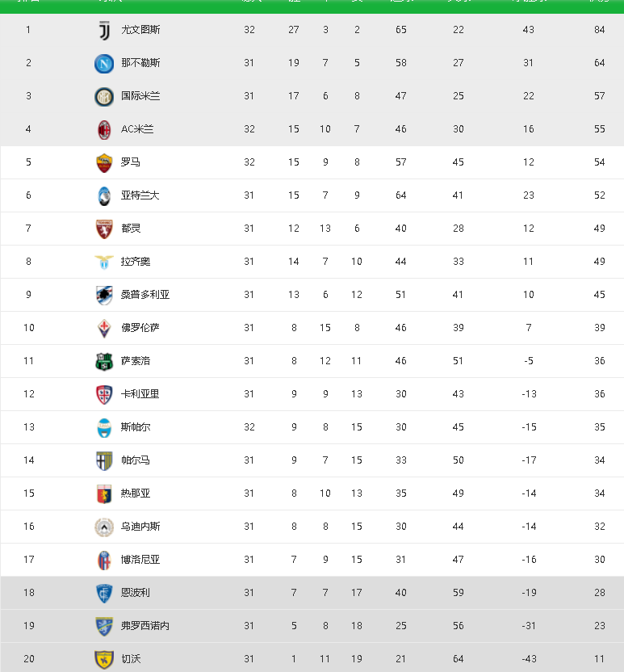Image resolution: width=624 pixels, height=672 pixels.
Task: Select the Inter Milan crest
Action: tap(103, 96)
